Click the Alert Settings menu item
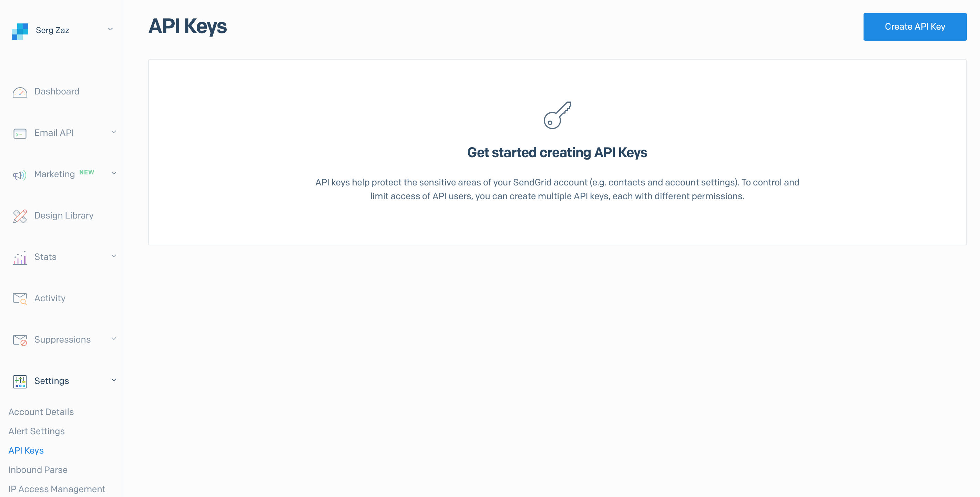This screenshot has width=980, height=497. pyautogui.click(x=37, y=431)
